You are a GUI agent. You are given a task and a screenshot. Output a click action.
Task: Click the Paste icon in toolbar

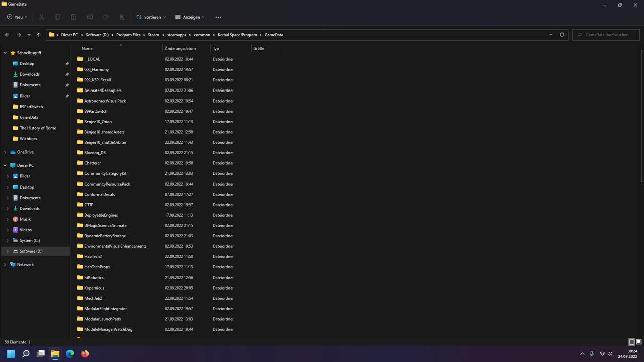click(73, 17)
